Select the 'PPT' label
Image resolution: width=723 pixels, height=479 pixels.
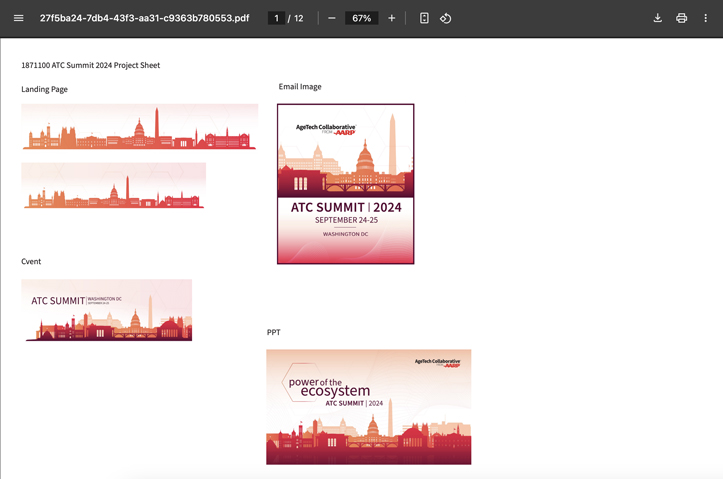pos(273,332)
